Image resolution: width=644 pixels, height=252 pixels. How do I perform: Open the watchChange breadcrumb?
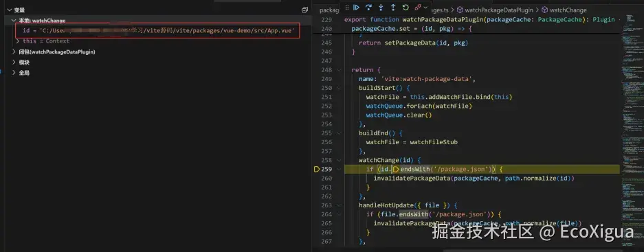coord(564,10)
